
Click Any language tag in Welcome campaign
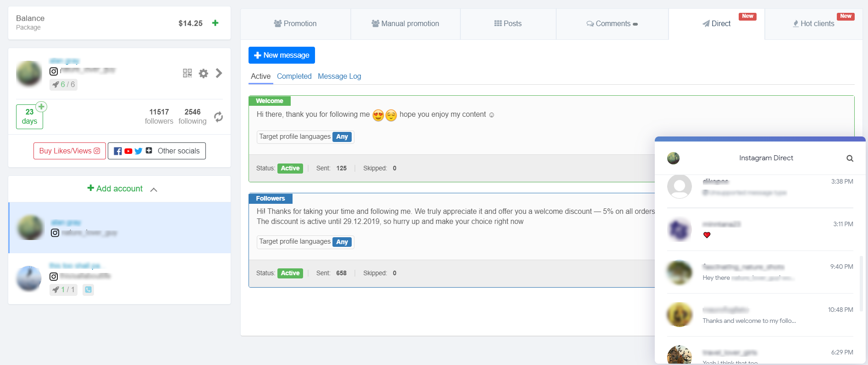coord(342,137)
